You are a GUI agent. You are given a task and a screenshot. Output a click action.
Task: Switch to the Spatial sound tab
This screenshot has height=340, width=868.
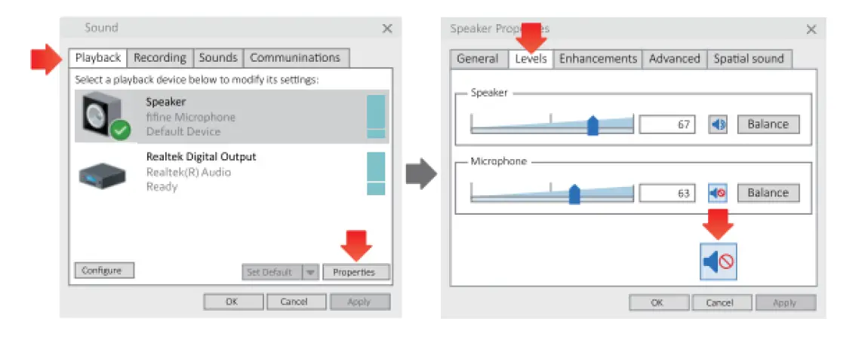pos(749,59)
